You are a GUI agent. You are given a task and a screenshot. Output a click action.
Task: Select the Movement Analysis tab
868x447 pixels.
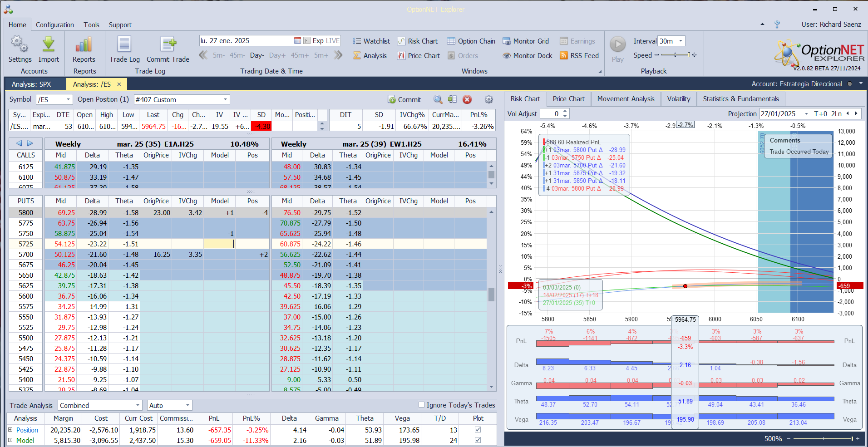click(x=626, y=99)
